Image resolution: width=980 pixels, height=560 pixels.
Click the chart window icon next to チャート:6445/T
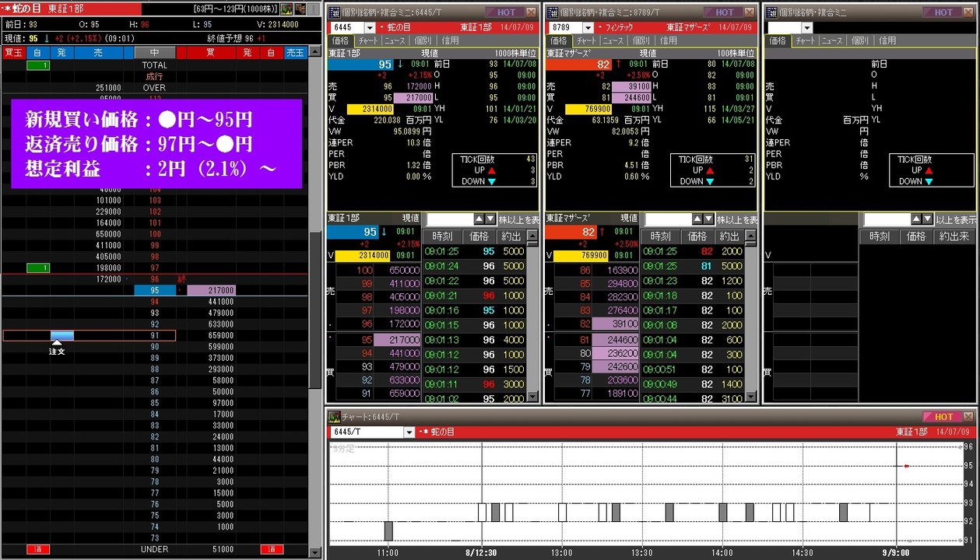tap(334, 417)
